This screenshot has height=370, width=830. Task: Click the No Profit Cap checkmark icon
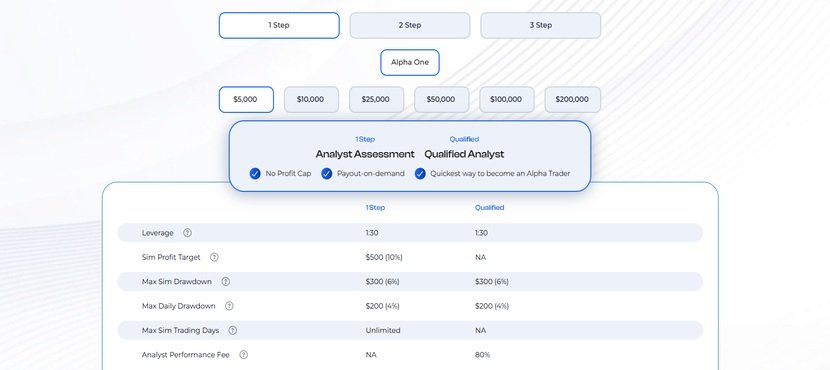coord(255,174)
